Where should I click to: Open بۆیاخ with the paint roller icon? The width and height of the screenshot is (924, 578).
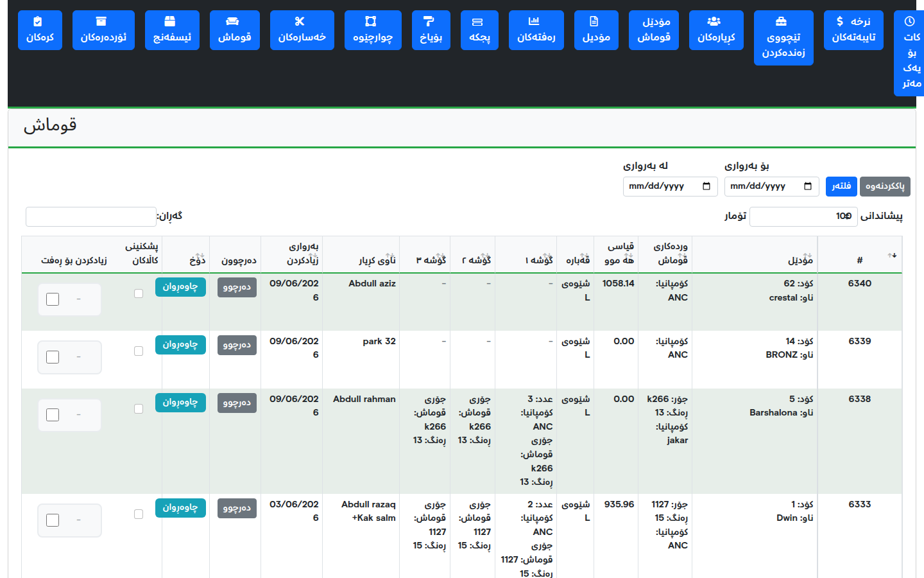[431, 30]
